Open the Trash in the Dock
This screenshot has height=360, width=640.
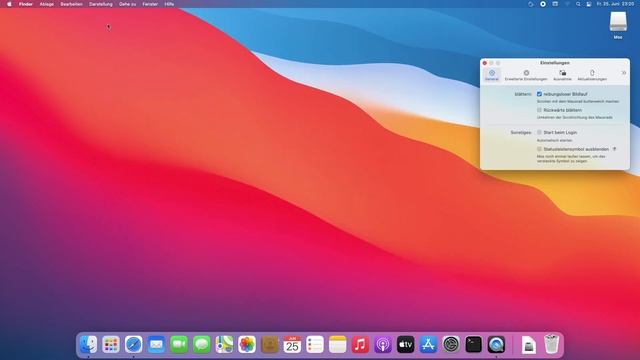[551, 344]
